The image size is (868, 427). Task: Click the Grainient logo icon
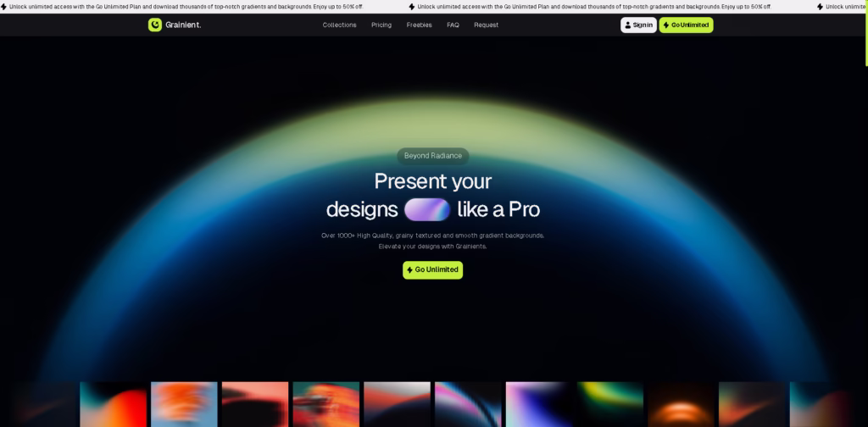click(155, 25)
